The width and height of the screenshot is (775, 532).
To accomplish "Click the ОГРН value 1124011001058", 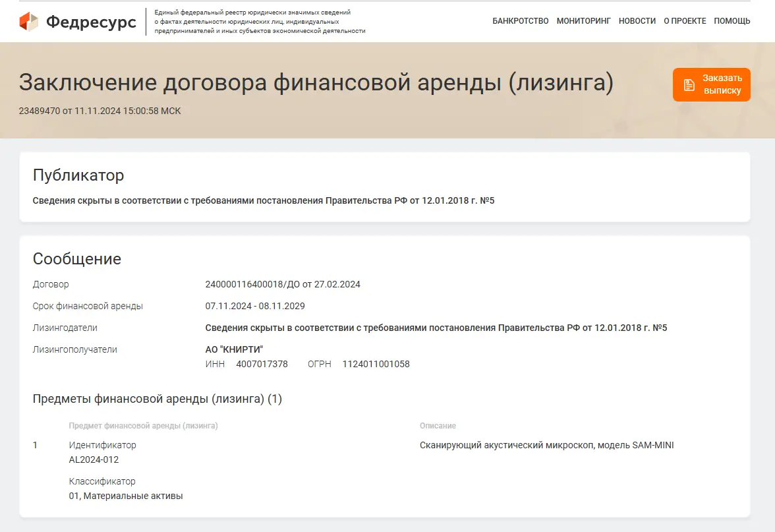I will tap(376, 364).
